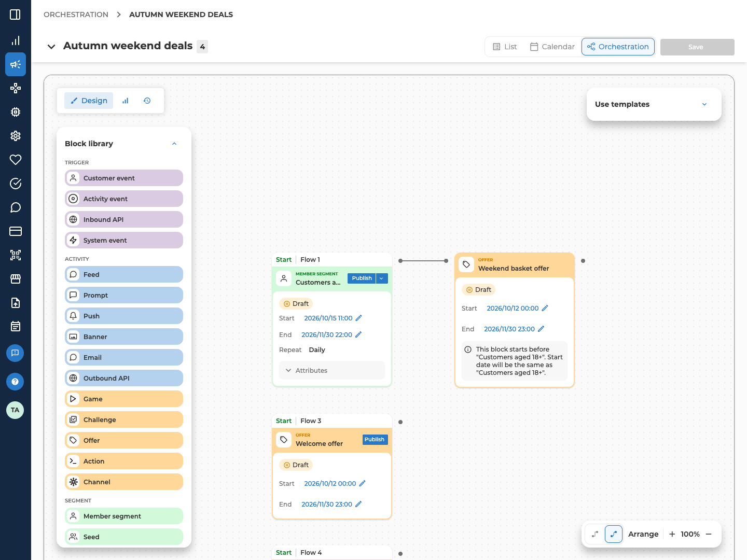The image size is (747, 560).
Task: Open the analytics bar chart sidebar icon
Action: click(x=16, y=40)
